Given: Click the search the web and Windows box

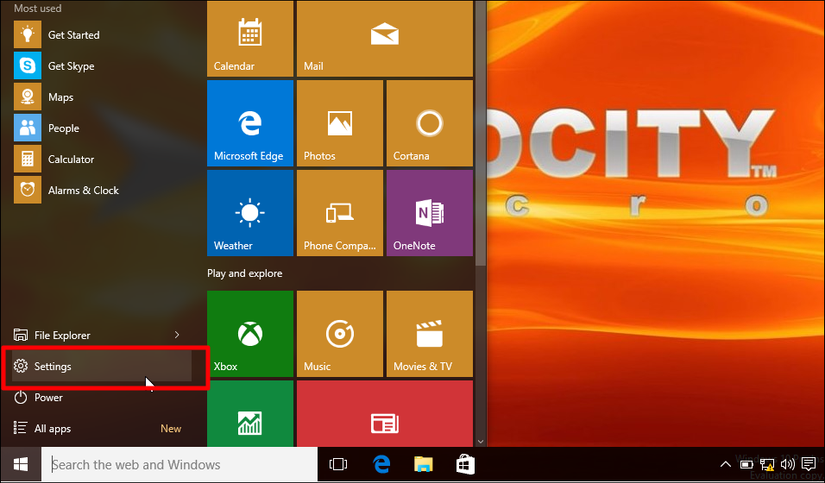Looking at the screenshot, I should pyautogui.click(x=180, y=464).
